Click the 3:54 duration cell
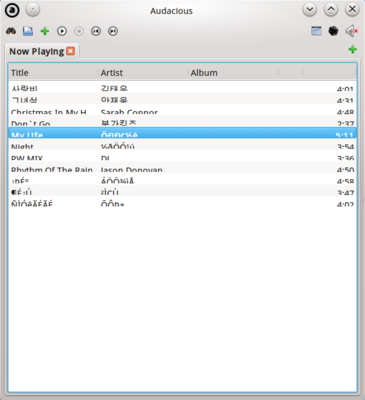This screenshot has height=400, width=365. (345, 146)
